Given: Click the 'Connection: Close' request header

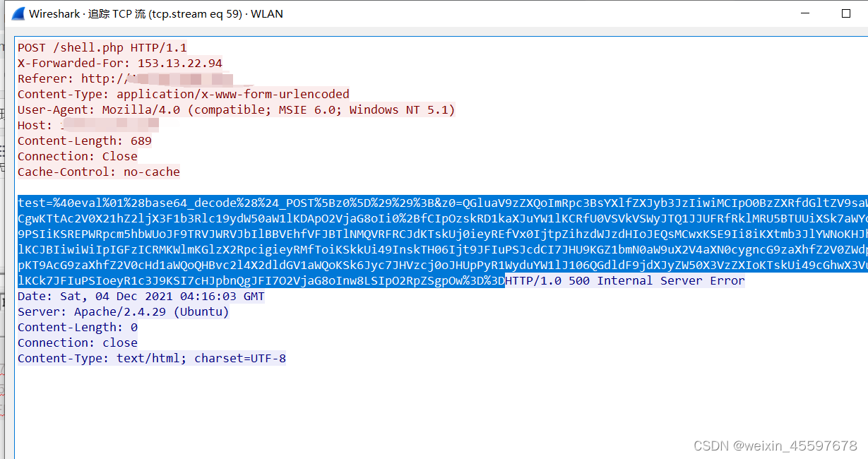Looking at the screenshot, I should pyautogui.click(x=78, y=156).
